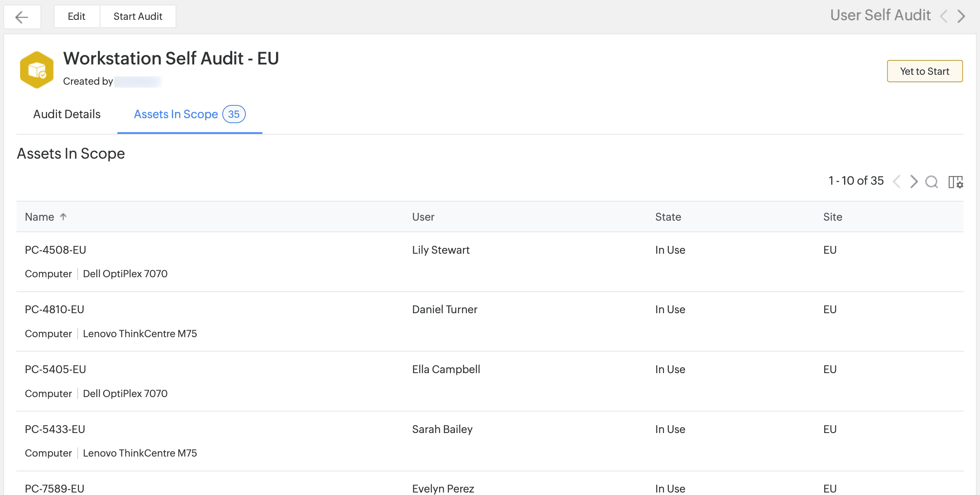Image resolution: width=980 pixels, height=495 pixels.
Task: Click previous page arrow in assets list
Action: click(x=897, y=181)
